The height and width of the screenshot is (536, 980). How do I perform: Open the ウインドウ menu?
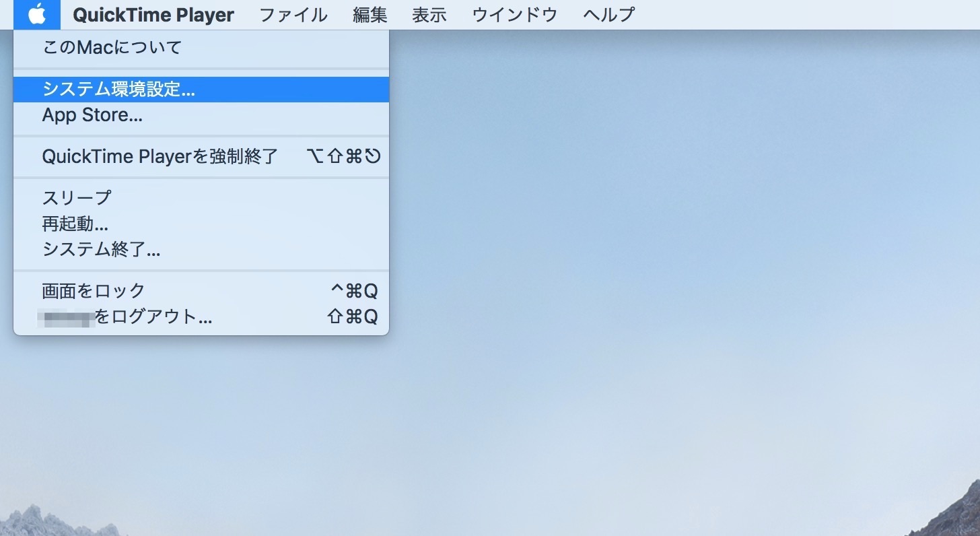515,14
